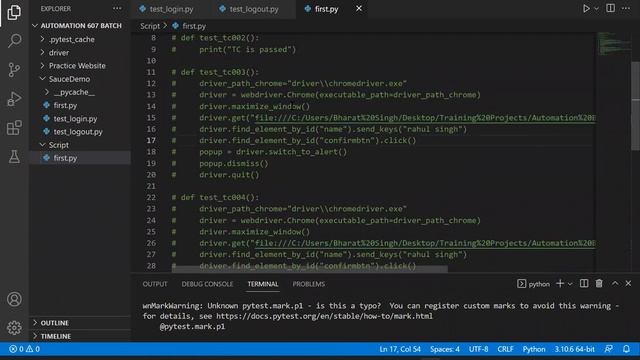Open the Explorer view in activity bar
Viewport: 640px width, 360px height.
pyautogui.click(x=14, y=12)
